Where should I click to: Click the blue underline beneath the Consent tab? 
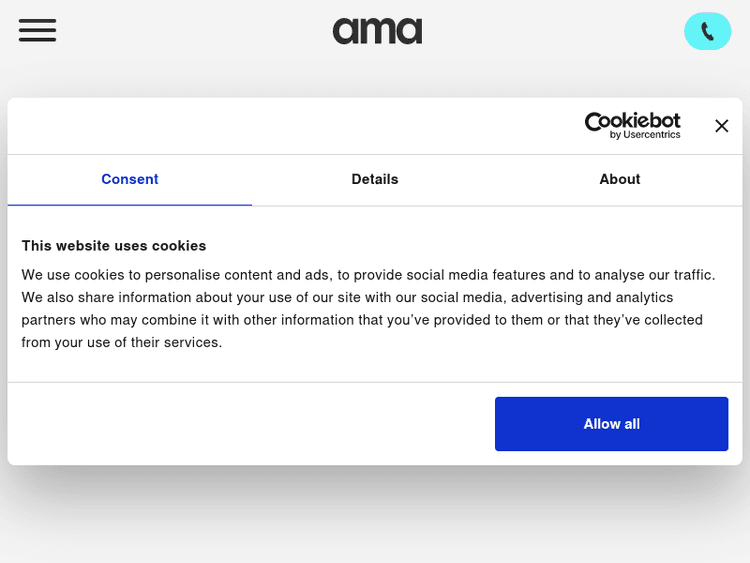[130, 204]
